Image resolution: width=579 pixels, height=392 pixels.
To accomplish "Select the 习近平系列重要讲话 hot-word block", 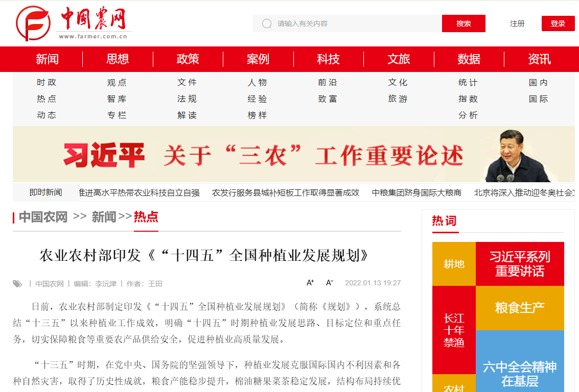I will click(519, 264).
